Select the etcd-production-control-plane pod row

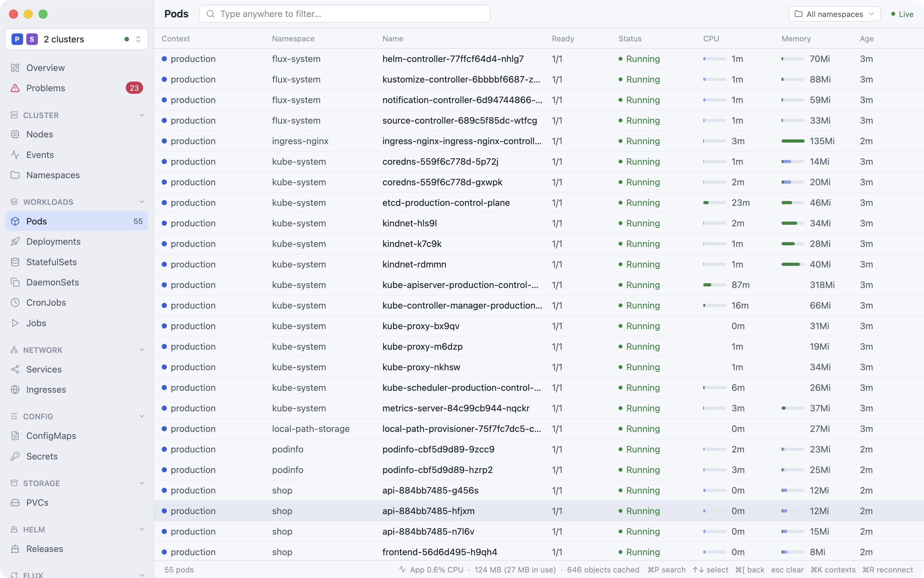[x=539, y=203]
